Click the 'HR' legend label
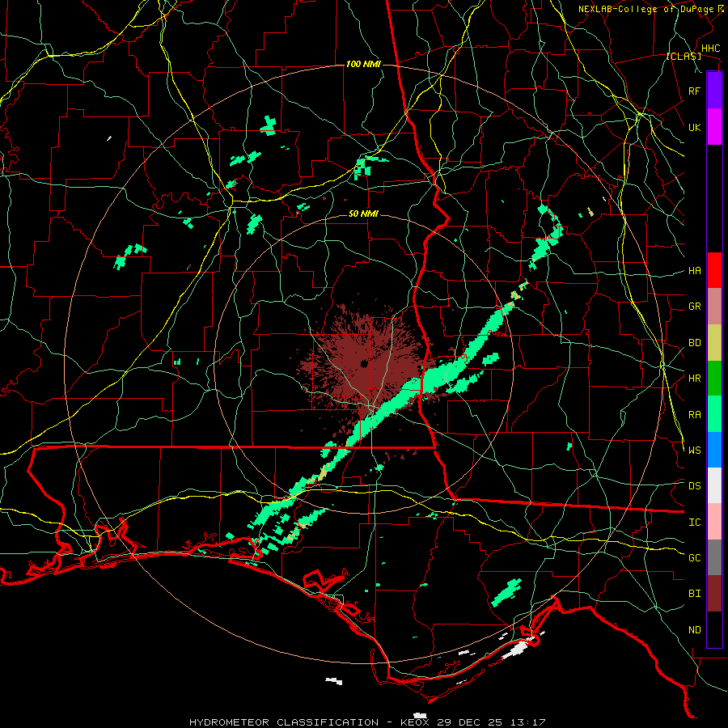The image size is (728, 728). pos(694,379)
